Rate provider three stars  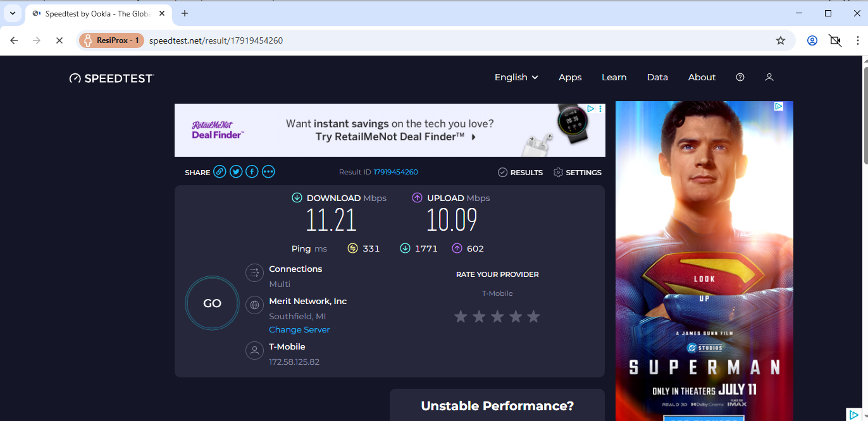click(497, 316)
